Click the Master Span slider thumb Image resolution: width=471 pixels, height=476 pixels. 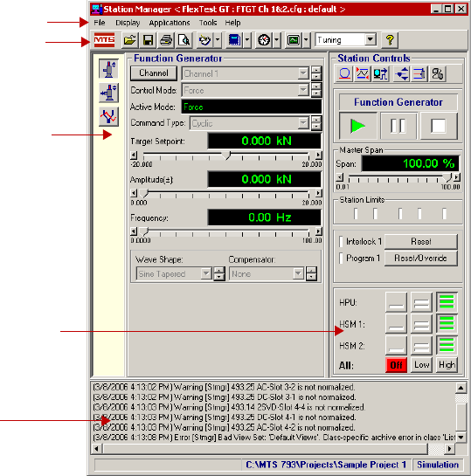pos(447,177)
